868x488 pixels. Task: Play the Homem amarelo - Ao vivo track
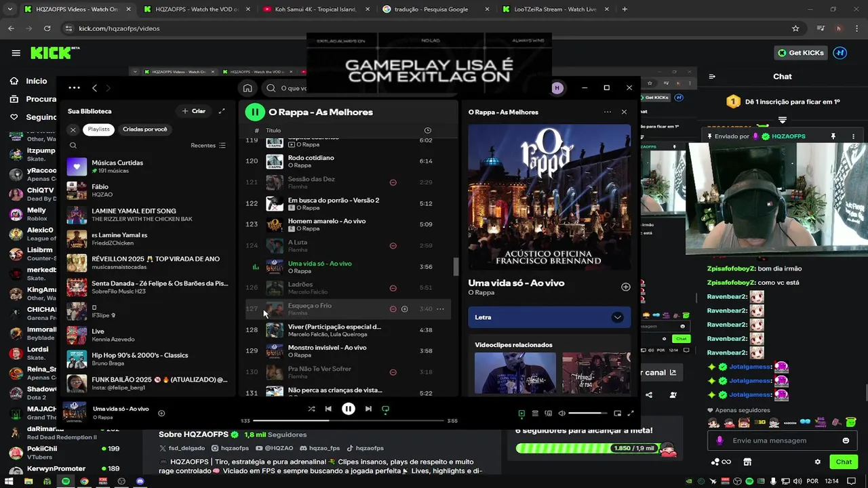[x=349, y=224]
